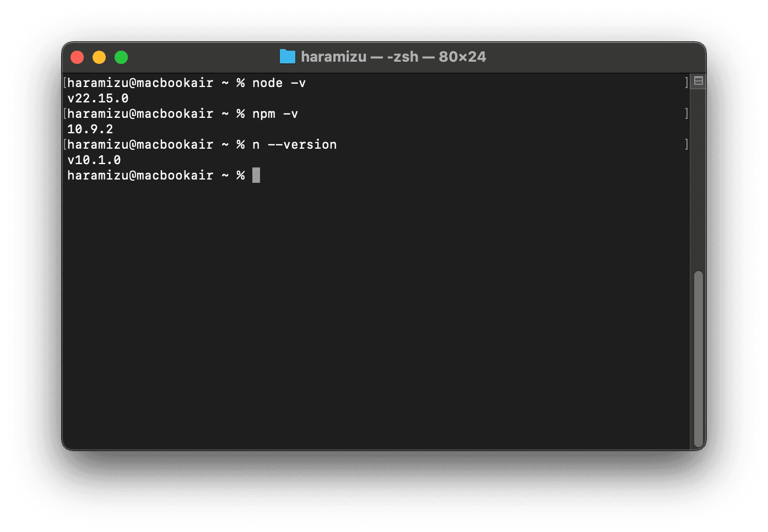Click the right bracket mark on node -v line

click(686, 83)
